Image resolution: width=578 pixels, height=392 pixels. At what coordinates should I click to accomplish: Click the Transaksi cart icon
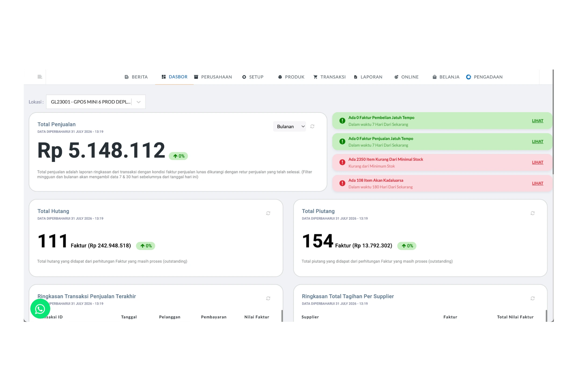tap(315, 77)
